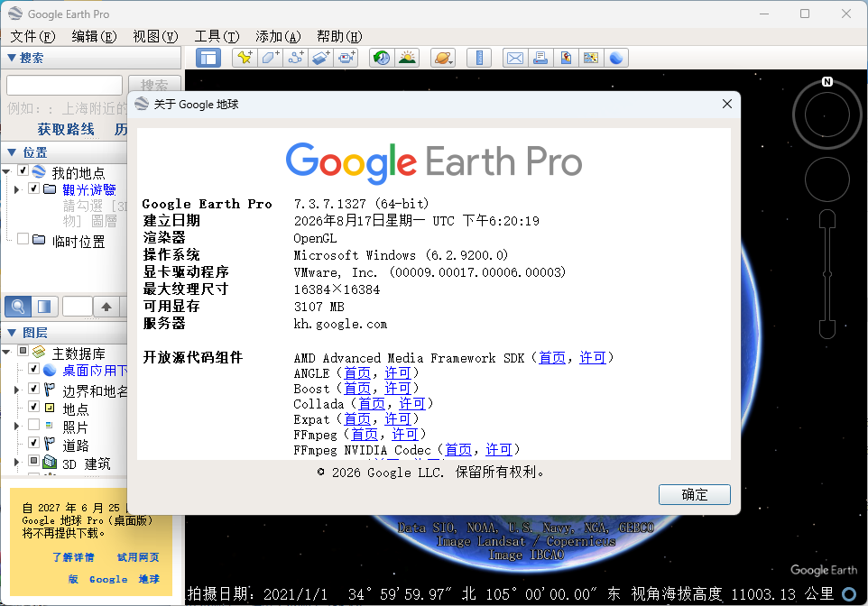Click north indicator on the compass
Image resolution: width=868 pixels, height=606 pixels.
pos(827,81)
